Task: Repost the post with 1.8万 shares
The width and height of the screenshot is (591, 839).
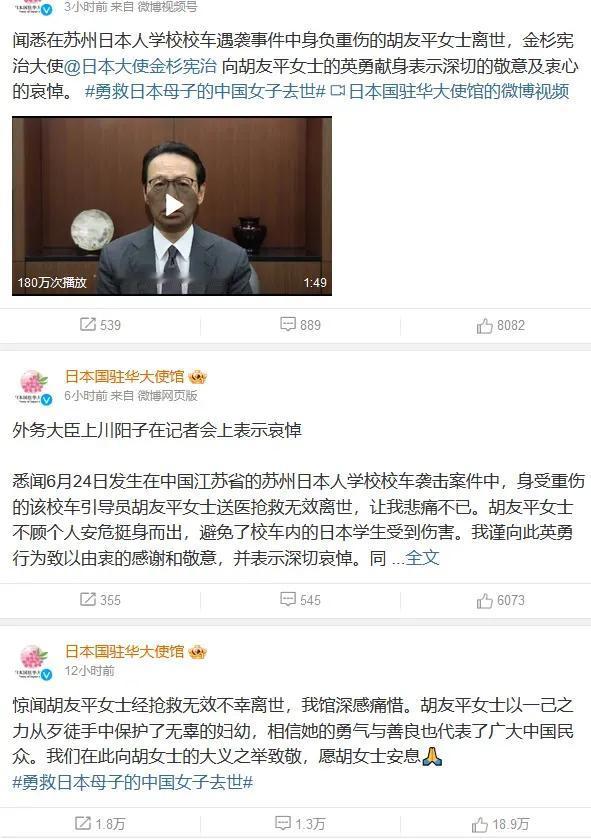Action: coord(100,823)
